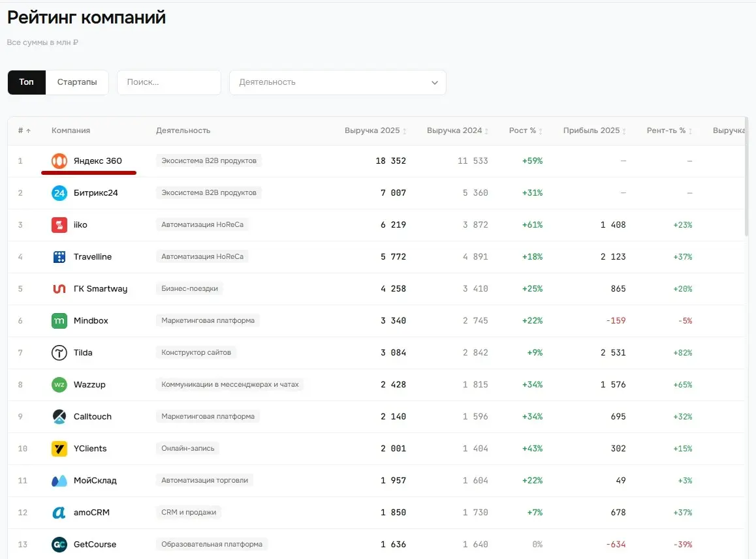
Task: Click the Tilda logo icon
Action: pyautogui.click(x=59, y=353)
